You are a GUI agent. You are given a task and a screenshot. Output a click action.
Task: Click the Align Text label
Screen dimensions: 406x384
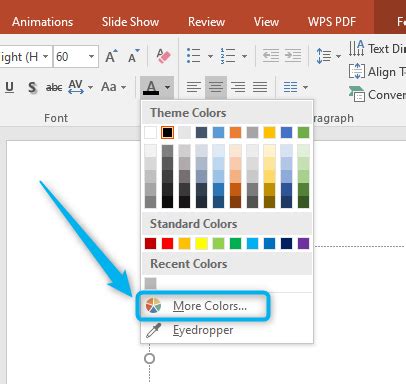click(387, 72)
